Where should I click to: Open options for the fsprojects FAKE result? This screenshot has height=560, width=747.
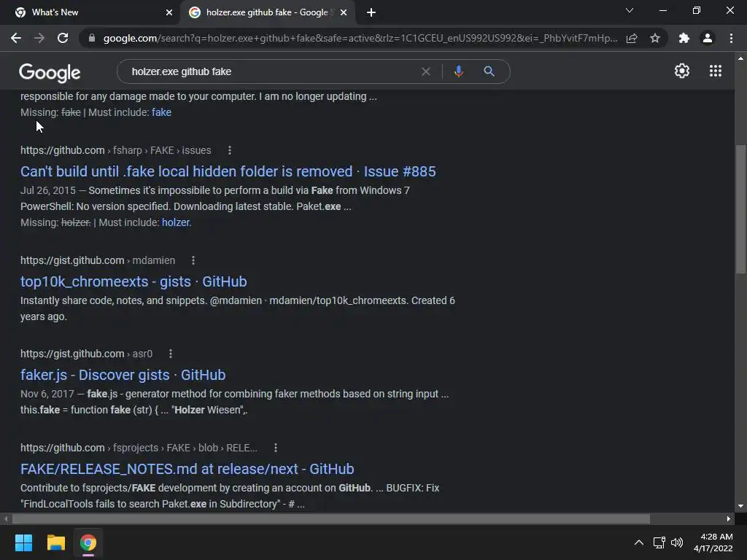click(x=275, y=448)
